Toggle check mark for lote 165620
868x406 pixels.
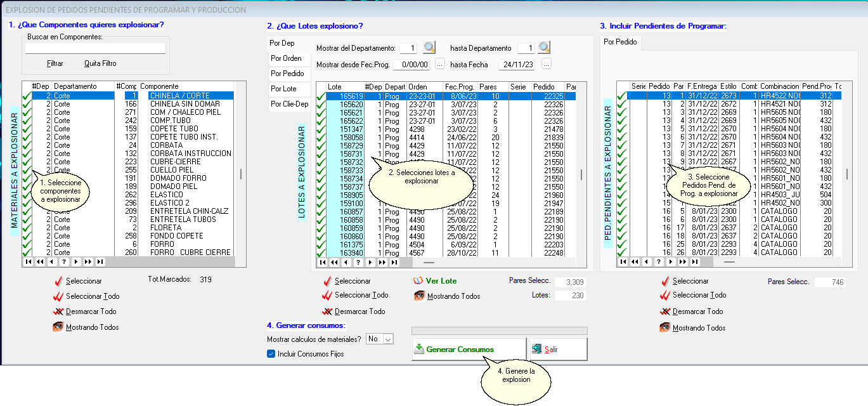[321, 104]
